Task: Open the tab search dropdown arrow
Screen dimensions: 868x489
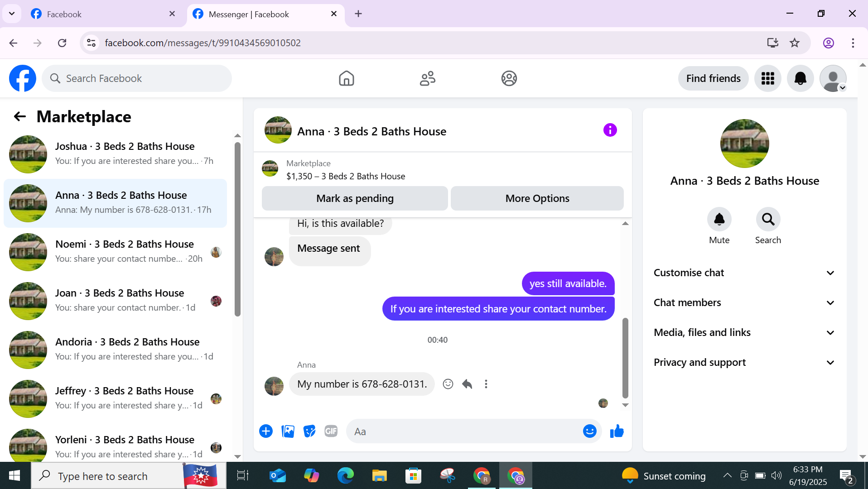Action: [x=12, y=14]
